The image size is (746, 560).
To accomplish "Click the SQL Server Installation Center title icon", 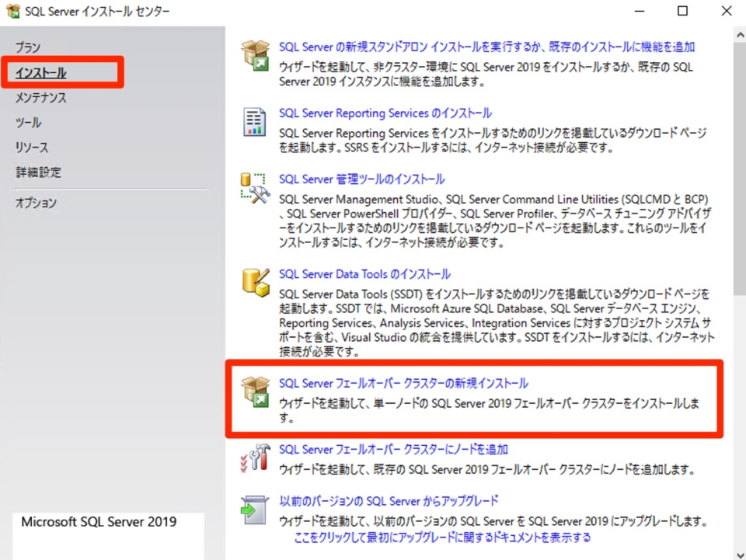I will pos(13,11).
